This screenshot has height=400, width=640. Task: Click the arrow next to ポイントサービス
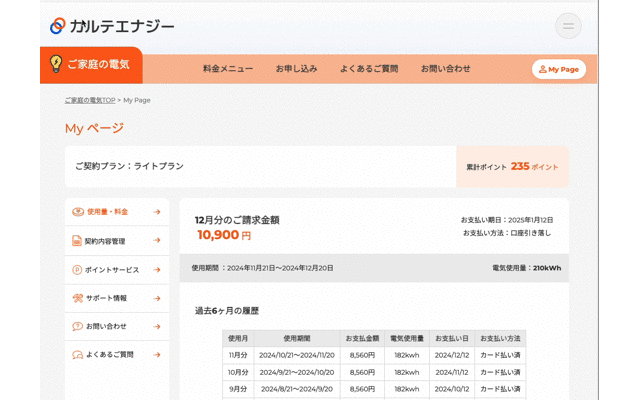(x=157, y=270)
